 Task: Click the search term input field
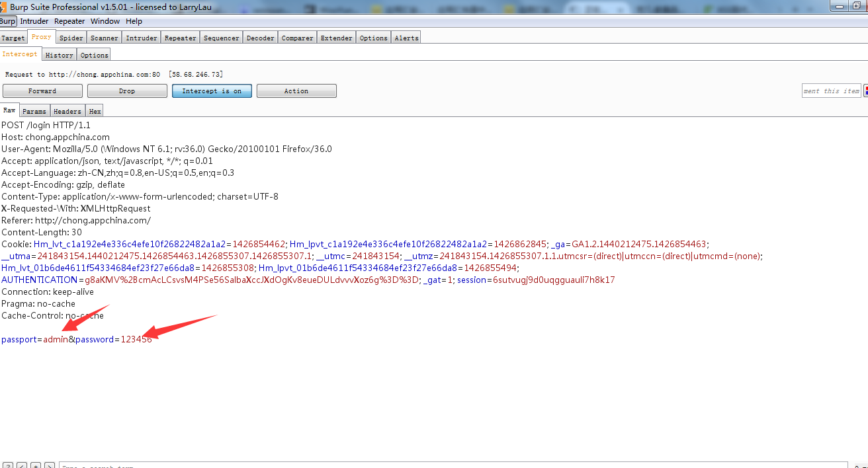pos(453,465)
